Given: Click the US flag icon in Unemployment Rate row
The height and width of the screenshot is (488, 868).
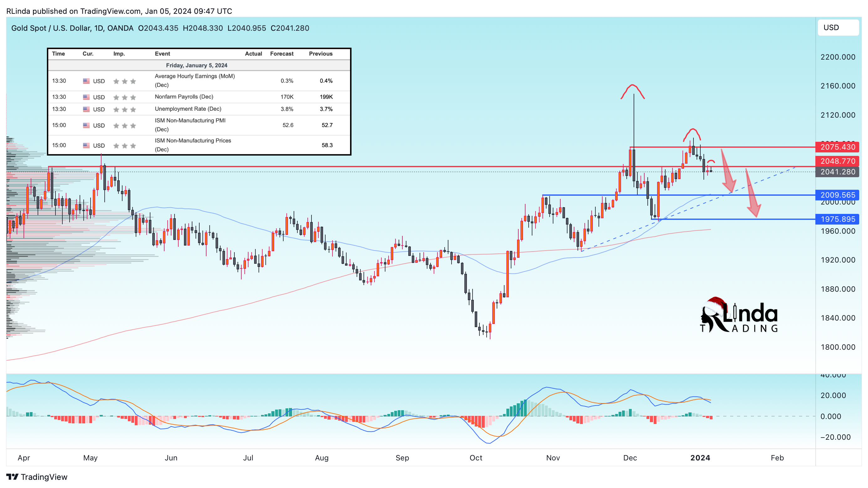Looking at the screenshot, I should click(x=86, y=109).
